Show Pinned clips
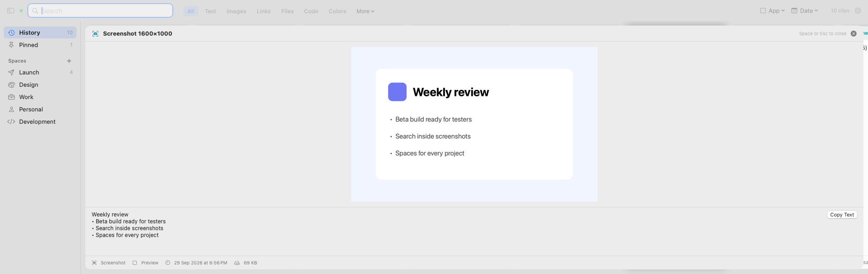Viewport: 868px width, 274px height. [x=40, y=45]
